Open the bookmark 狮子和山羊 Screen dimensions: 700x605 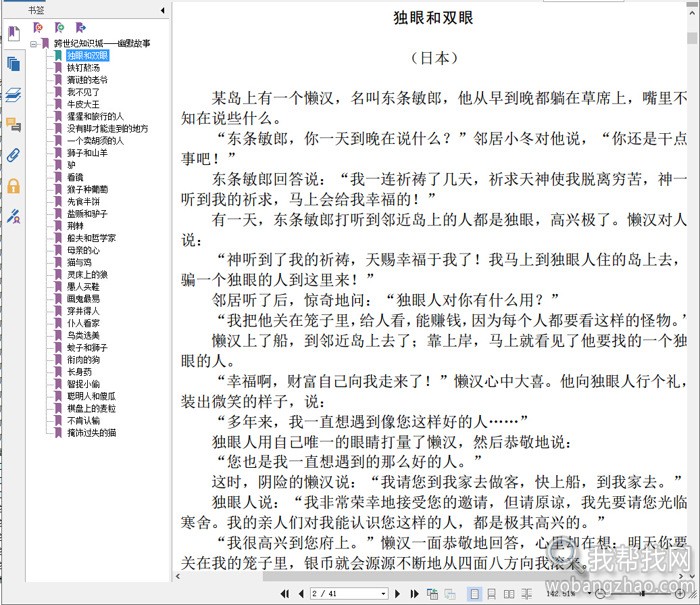point(88,153)
